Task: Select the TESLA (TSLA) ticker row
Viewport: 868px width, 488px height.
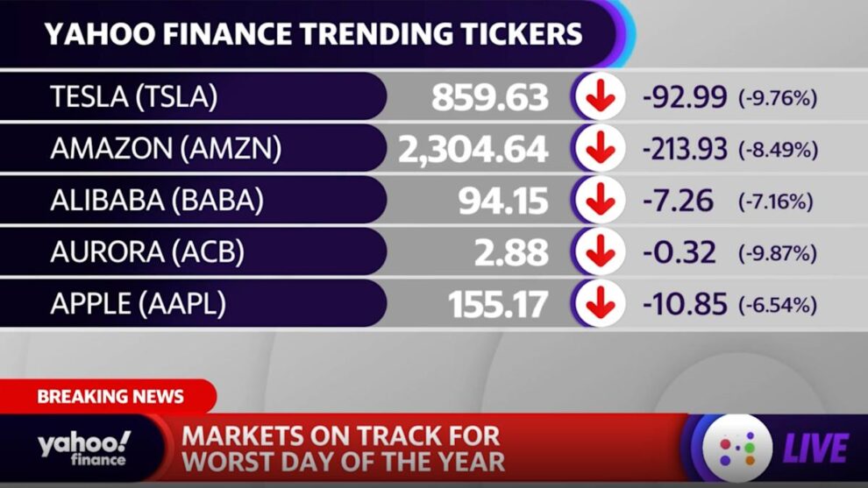Action: (x=133, y=97)
